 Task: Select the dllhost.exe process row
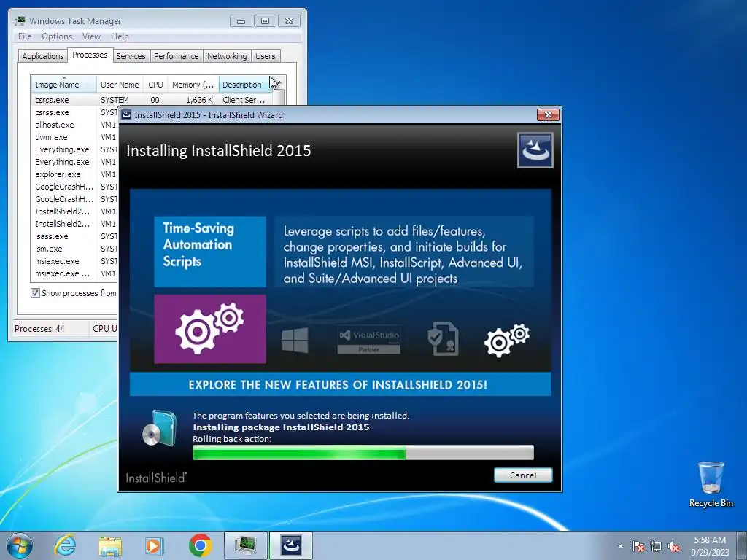point(74,125)
